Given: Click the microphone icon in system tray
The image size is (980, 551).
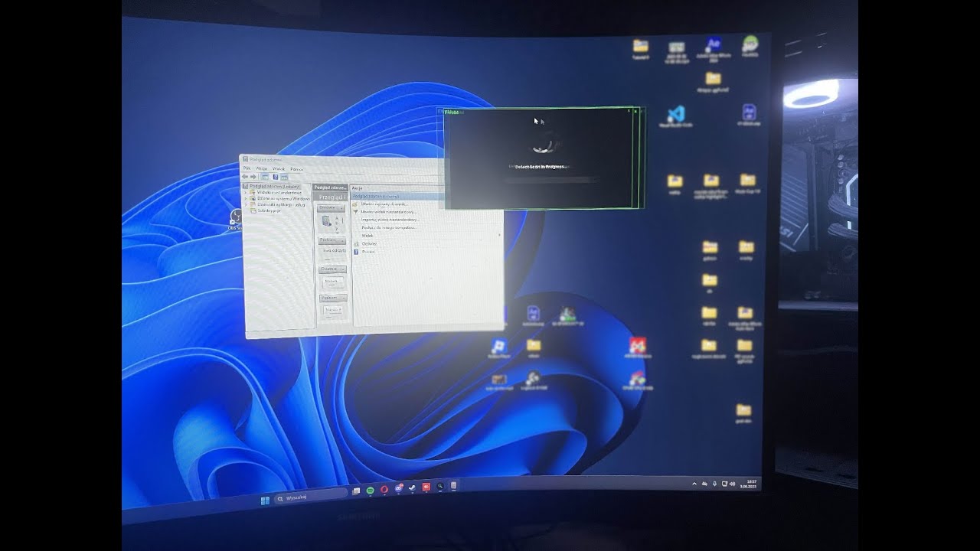Looking at the screenshot, I should click(x=714, y=484).
